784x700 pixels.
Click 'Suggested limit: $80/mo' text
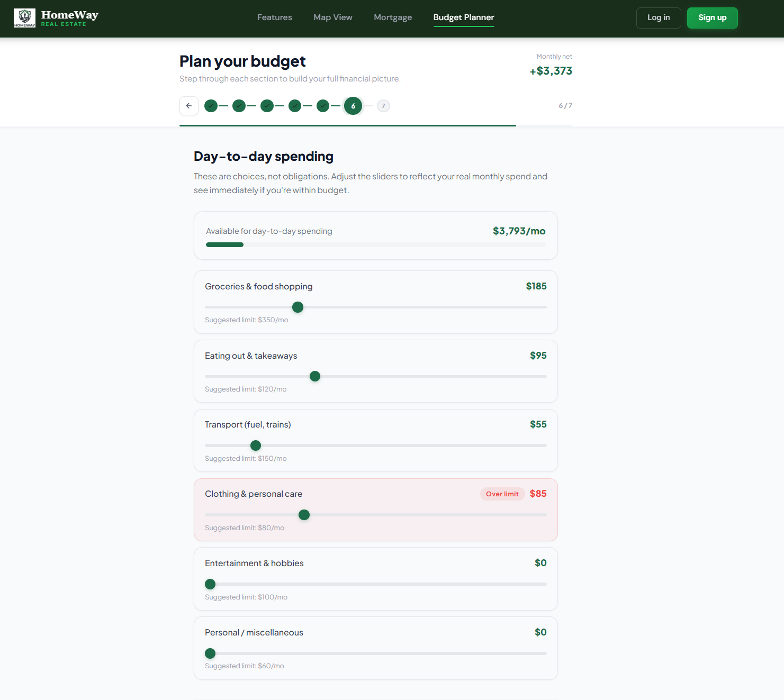tap(245, 528)
